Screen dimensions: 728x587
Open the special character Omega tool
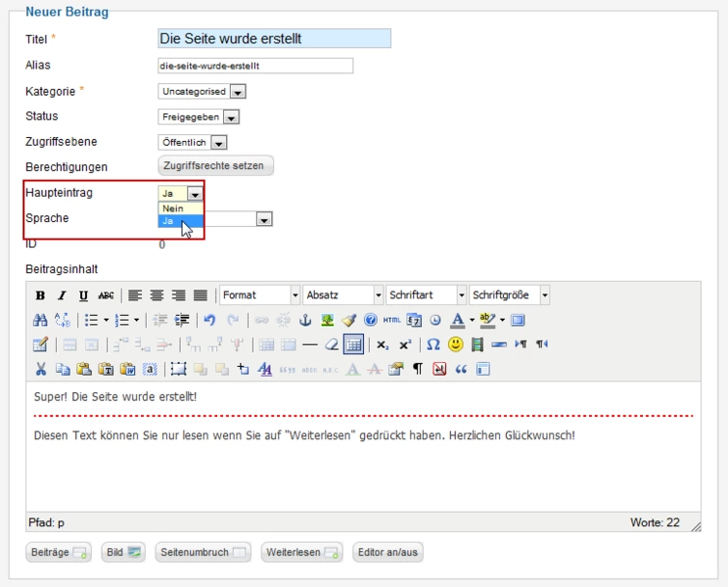point(433,344)
